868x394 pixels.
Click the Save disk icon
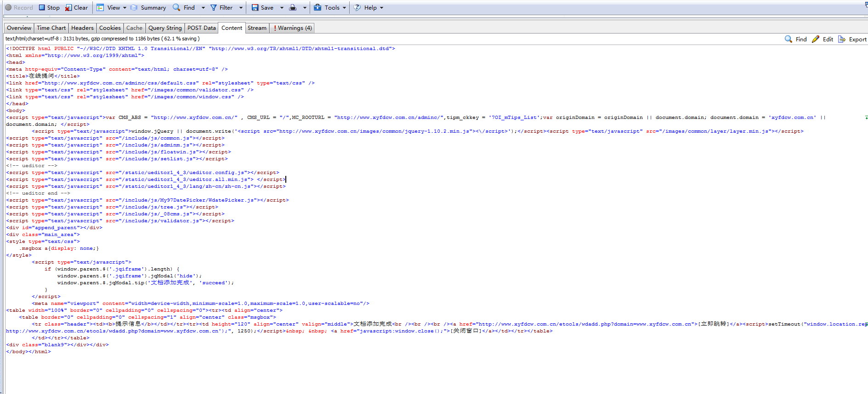click(255, 8)
